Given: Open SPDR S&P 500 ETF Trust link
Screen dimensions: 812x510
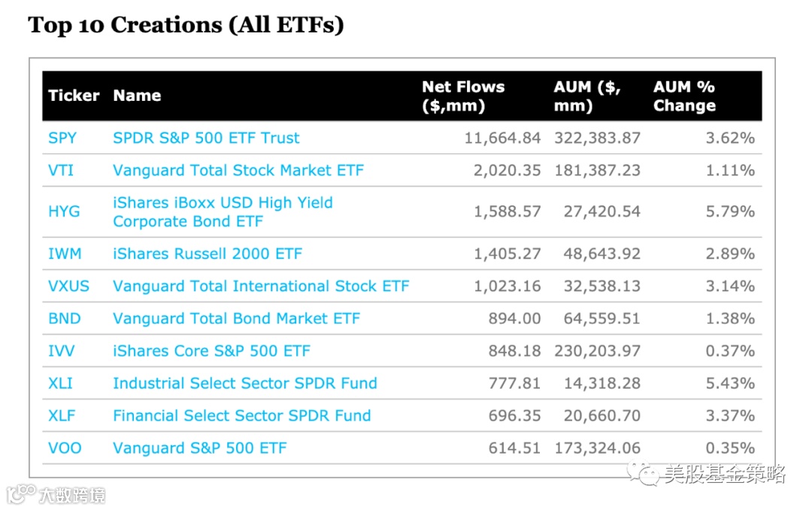Looking at the screenshot, I should [x=206, y=138].
